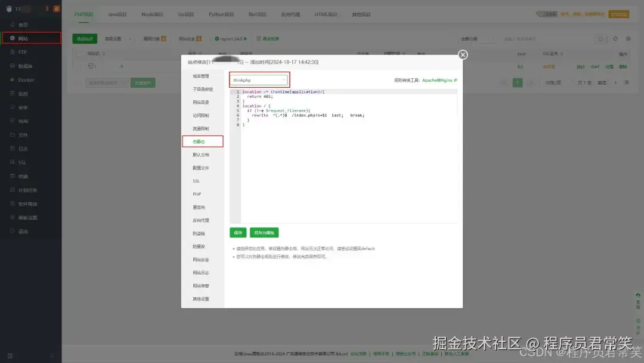Check the select-all checkbox in the site table
644x363 pixels.
[80, 54]
